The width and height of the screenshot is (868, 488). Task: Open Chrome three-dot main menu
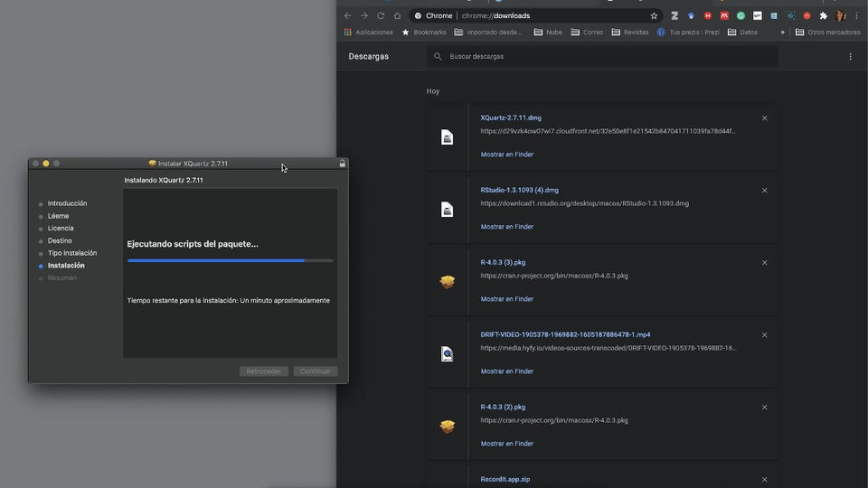(x=856, y=16)
